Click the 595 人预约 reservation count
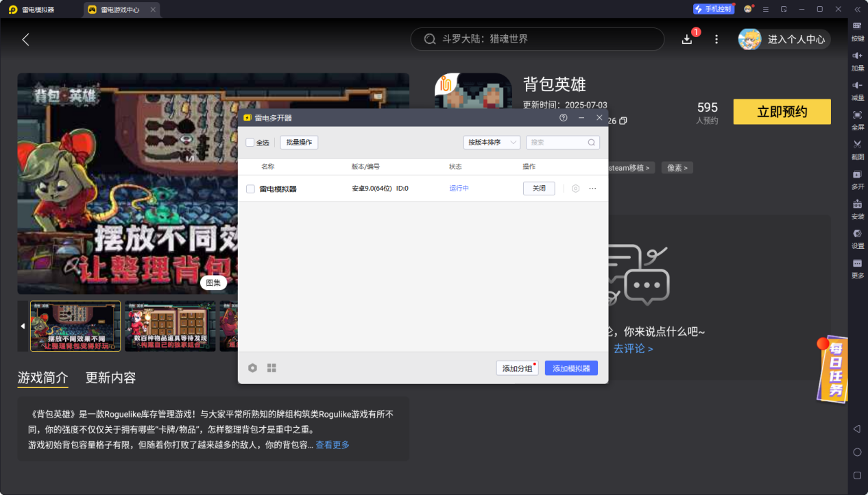Viewport: 868px width, 495px height. [707, 112]
